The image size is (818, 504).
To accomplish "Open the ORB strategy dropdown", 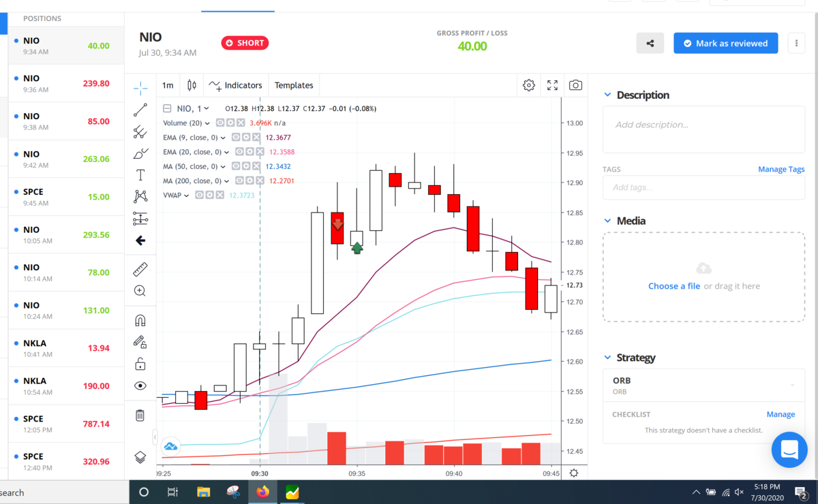I will [703, 385].
